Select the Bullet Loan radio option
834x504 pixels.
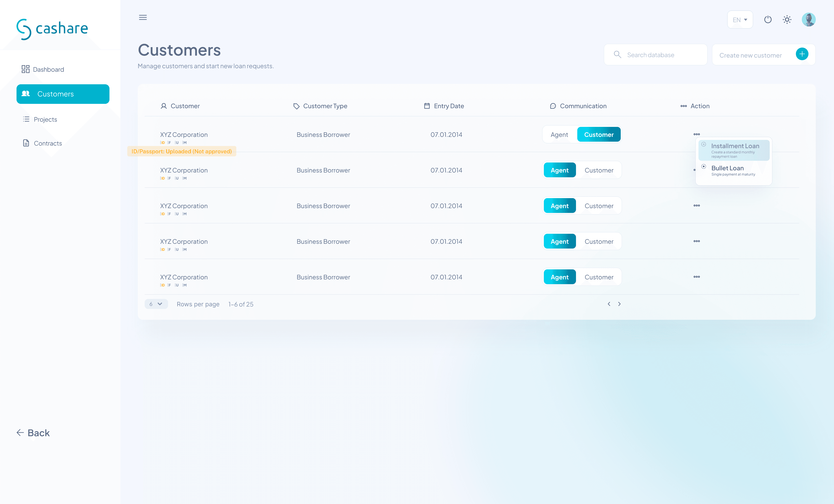[704, 167]
